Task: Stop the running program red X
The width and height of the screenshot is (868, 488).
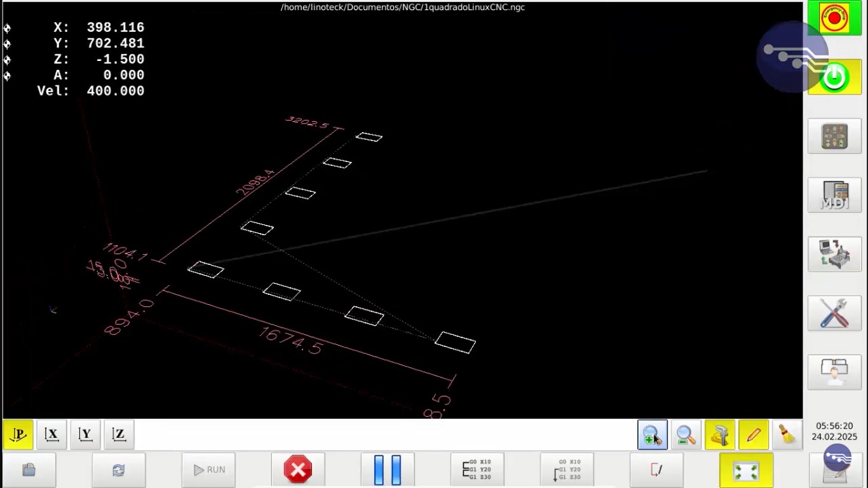Action: point(297,470)
